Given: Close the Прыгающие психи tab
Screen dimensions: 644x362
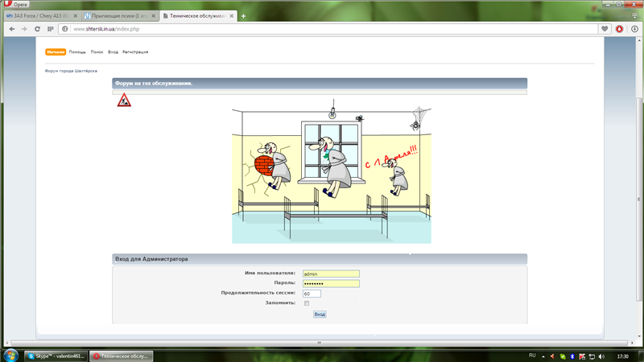Looking at the screenshot, I should point(153,16).
